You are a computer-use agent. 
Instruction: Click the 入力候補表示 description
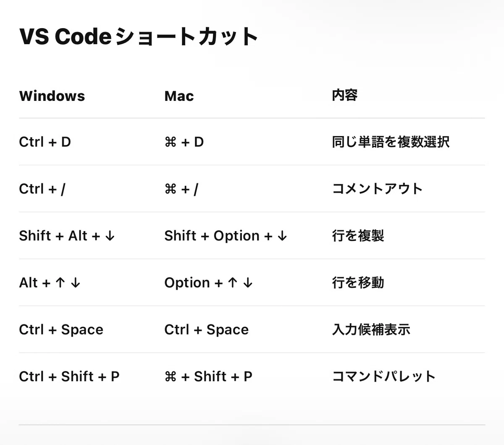(x=371, y=329)
